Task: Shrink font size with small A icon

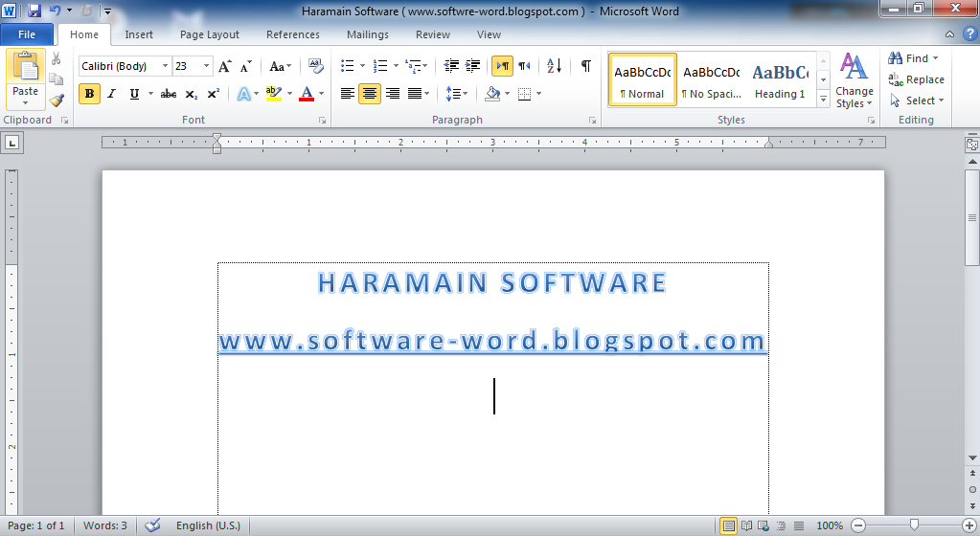Action: 246,66
